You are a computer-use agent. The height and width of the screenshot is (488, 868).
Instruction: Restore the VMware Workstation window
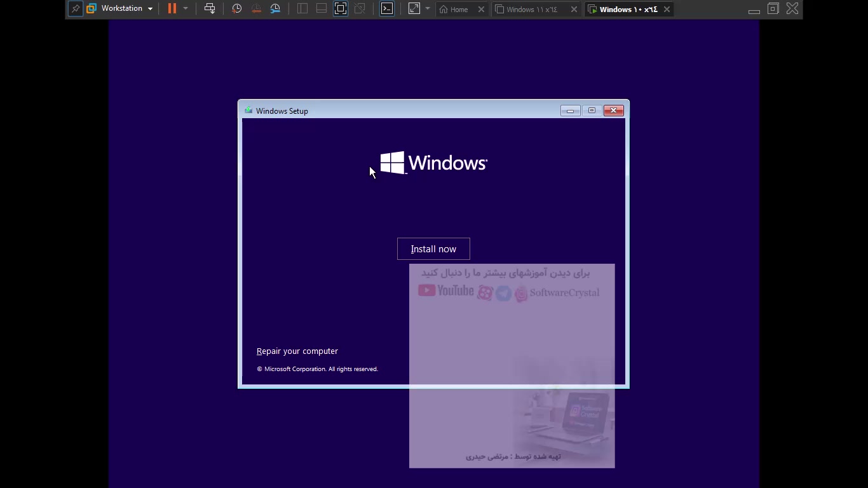[773, 9]
